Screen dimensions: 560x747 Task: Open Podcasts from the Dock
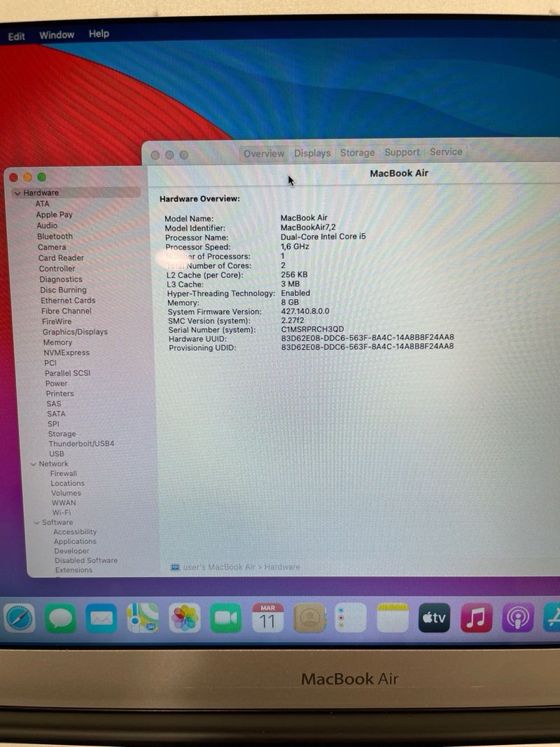click(x=517, y=618)
